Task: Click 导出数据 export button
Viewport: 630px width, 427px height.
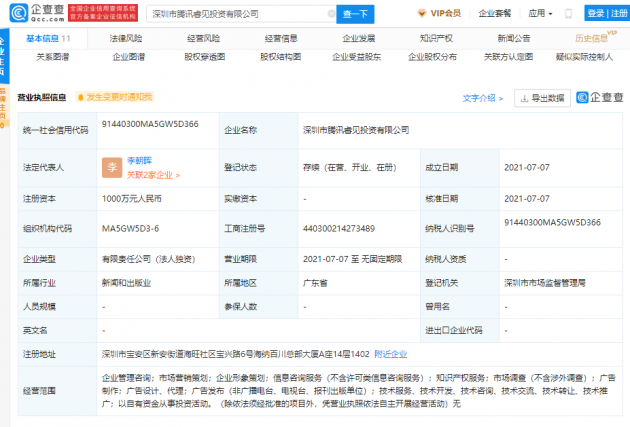Action: pos(542,98)
